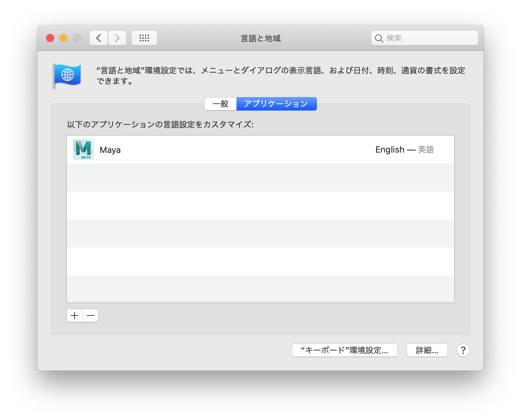521x420 pixels.
Task: Click the back navigation arrow
Action: 98,38
